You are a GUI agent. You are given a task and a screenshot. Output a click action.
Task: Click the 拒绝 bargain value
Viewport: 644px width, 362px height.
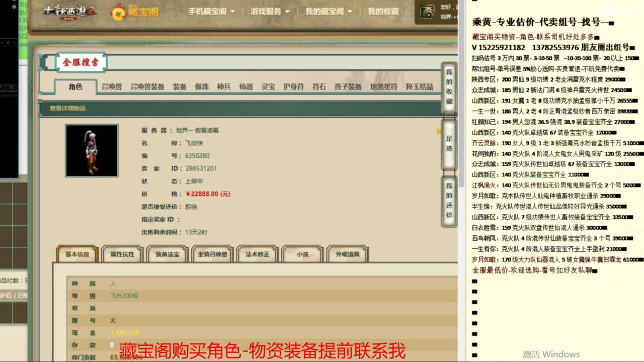[191, 207]
